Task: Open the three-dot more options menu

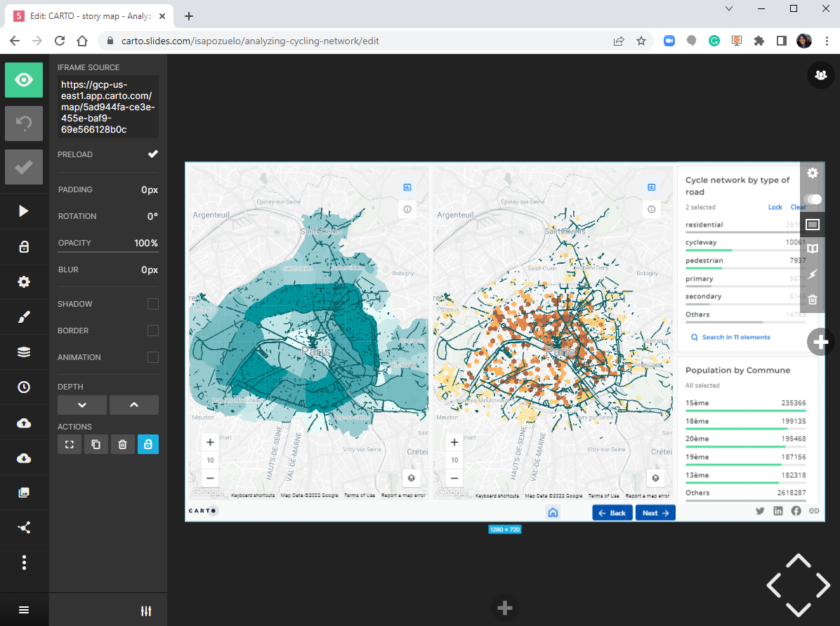Action: pyautogui.click(x=24, y=563)
